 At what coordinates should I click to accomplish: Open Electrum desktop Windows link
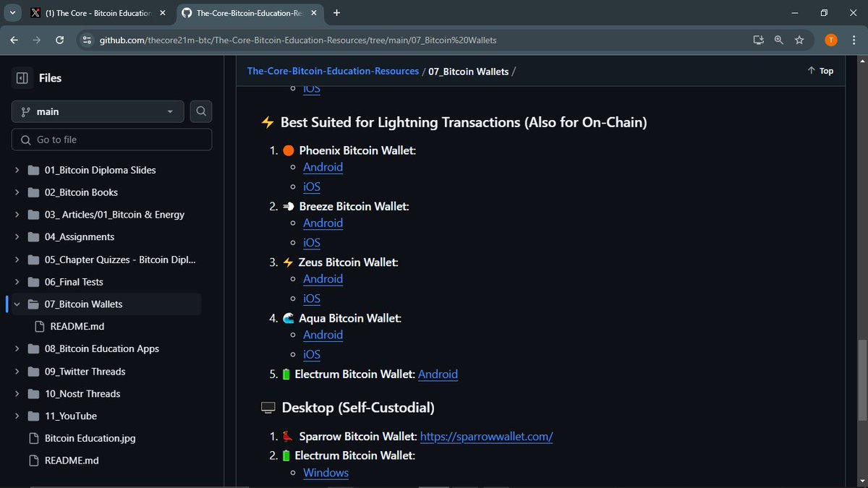pyautogui.click(x=325, y=473)
